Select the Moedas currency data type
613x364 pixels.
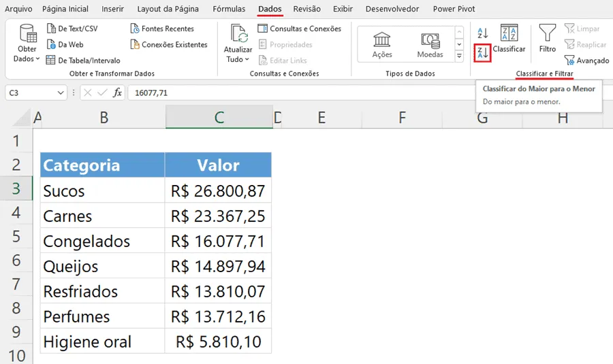(430, 44)
